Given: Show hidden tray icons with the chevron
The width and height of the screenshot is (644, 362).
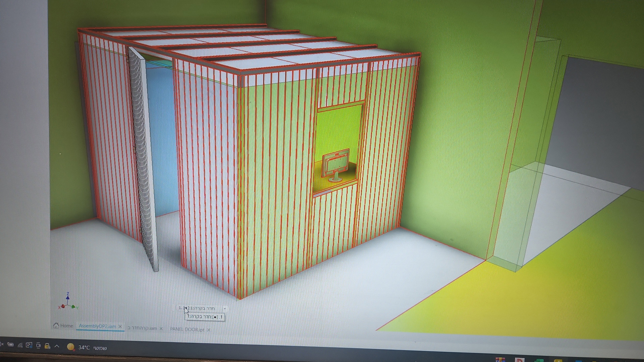Looking at the screenshot, I should tap(57, 346).
